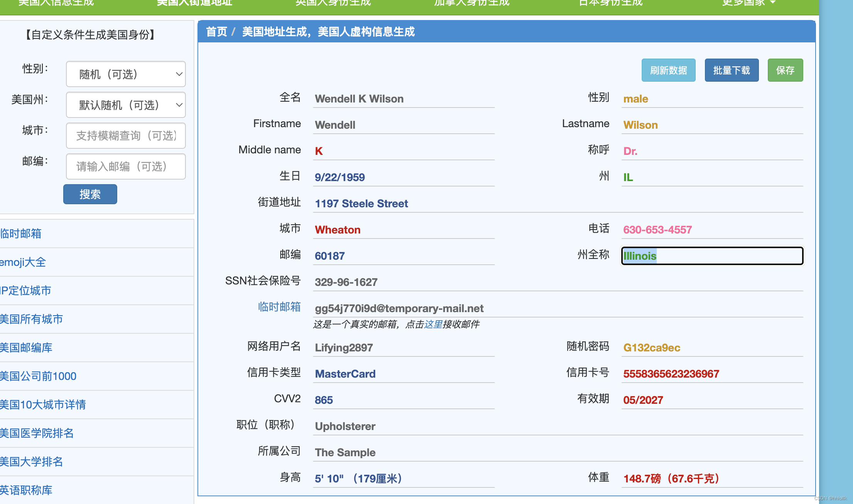Go to 首页 breadcrumb link
The height and width of the screenshot is (504, 853).
216,32
